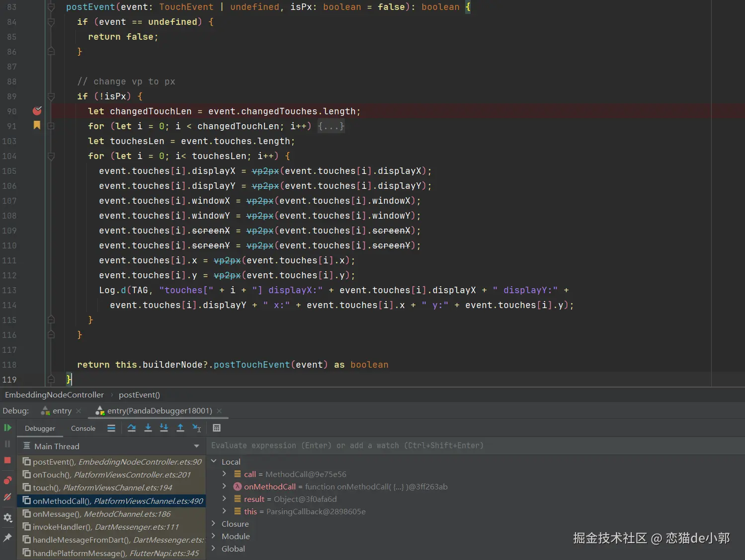Resume program with the green play icon
Viewport: 745px width, 560px height.
coord(7,428)
